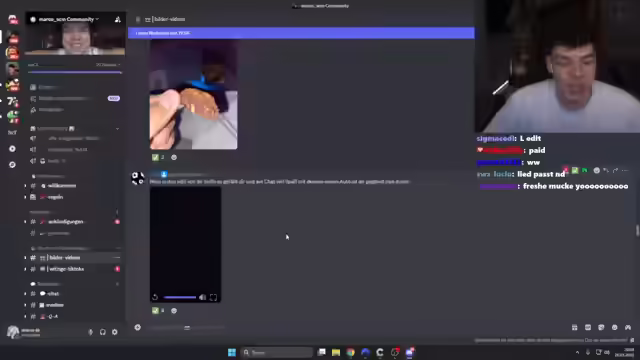Collapse the community voice category chevron

(x=118, y=129)
